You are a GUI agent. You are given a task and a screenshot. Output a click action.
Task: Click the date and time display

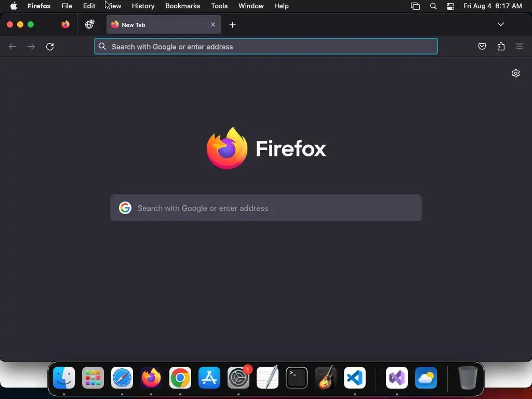(x=493, y=6)
